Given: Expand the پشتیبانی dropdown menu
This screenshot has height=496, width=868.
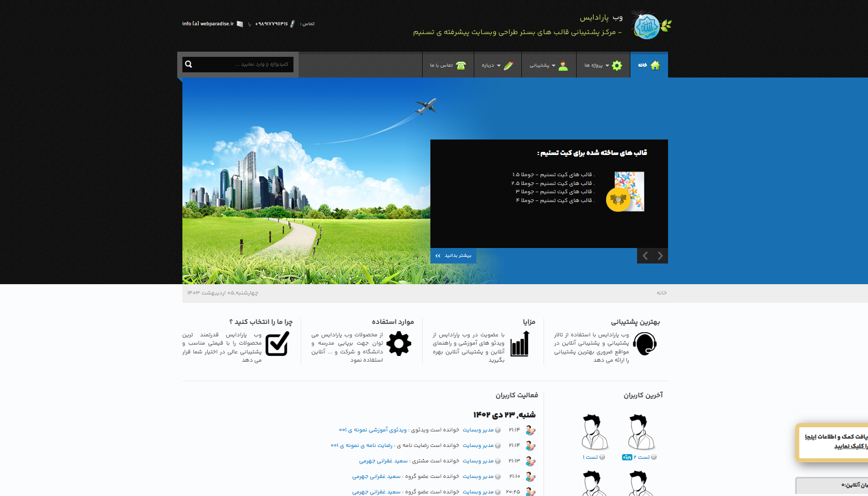Looking at the screenshot, I should coord(542,66).
